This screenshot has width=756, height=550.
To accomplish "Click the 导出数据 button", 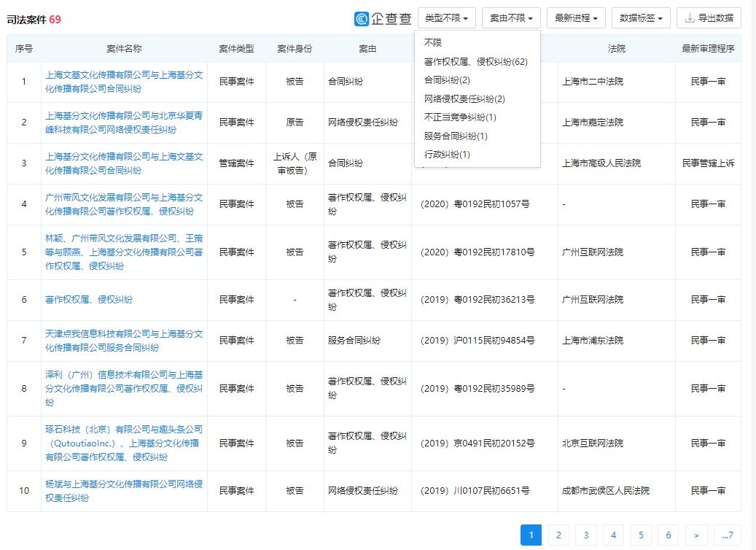I will tap(709, 18).
